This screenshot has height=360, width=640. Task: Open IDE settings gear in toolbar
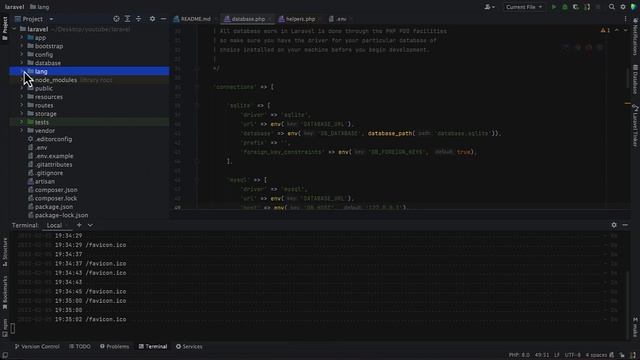[623, 7]
